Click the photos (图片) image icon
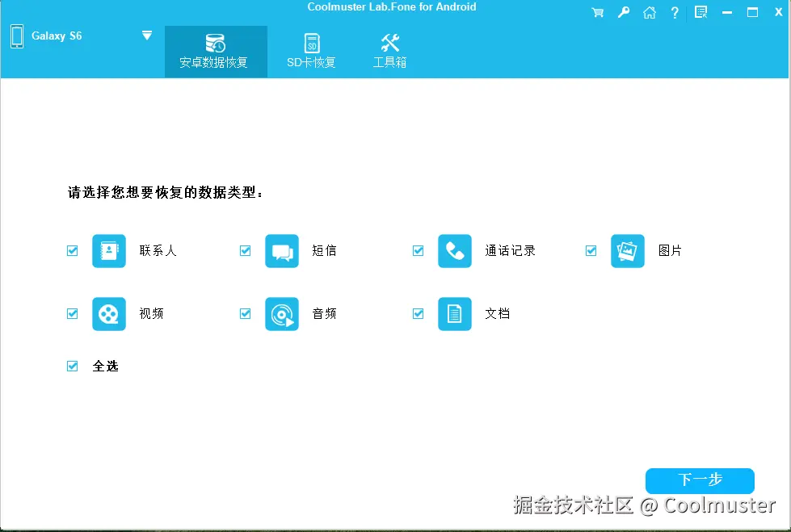 pos(628,250)
